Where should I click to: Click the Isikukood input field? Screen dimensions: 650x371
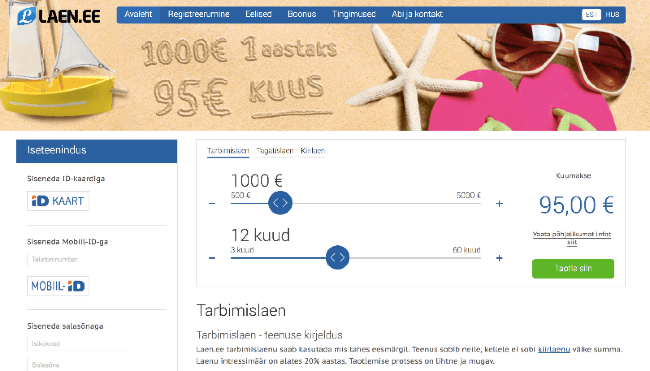click(x=77, y=344)
